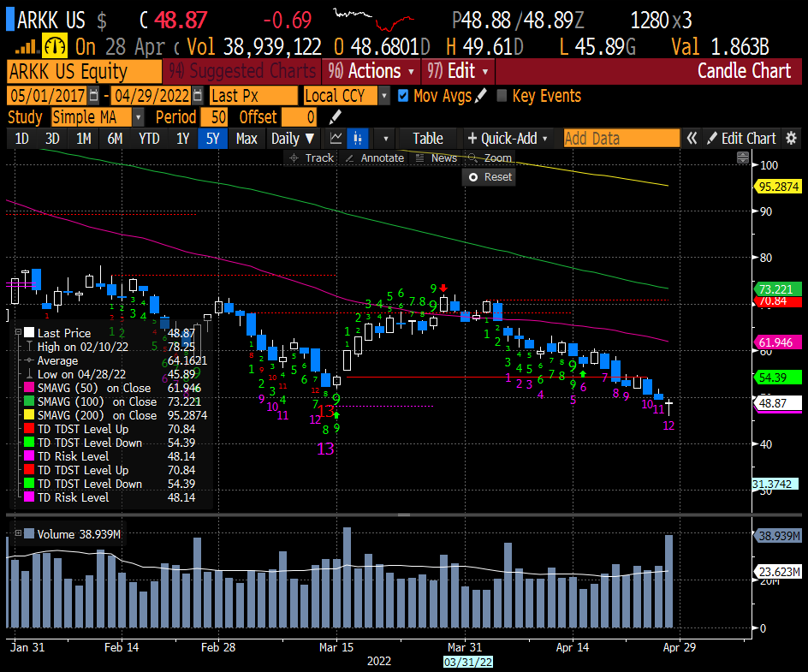The width and height of the screenshot is (808, 672).
Task: Click the Annotate tool
Action: (x=376, y=158)
